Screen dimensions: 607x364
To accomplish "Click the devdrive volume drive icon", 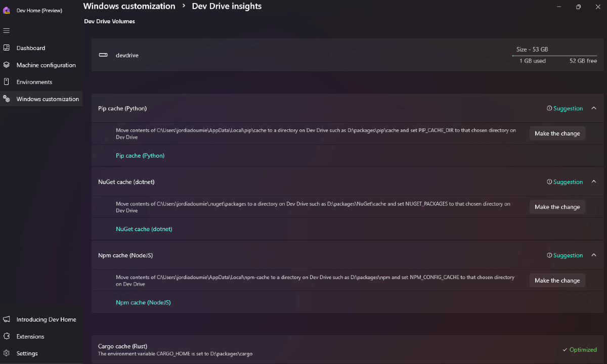I will 103,55.
